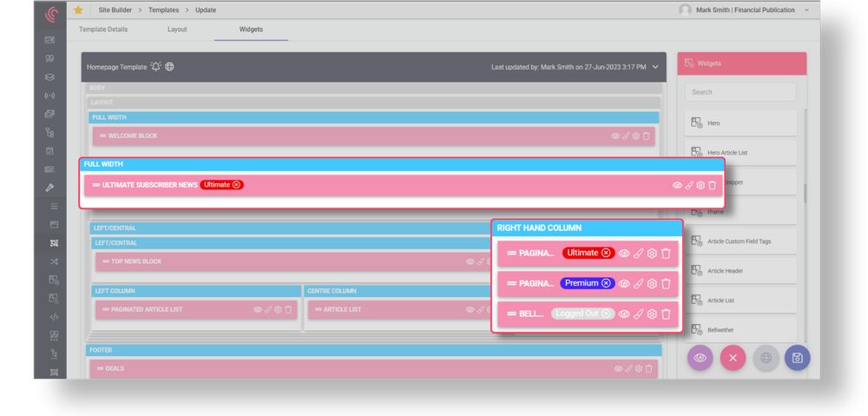The height and width of the screenshot is (416, 868).
Task: Click the notification bell icon beside Homepage Template
Action: coord(155,67)
